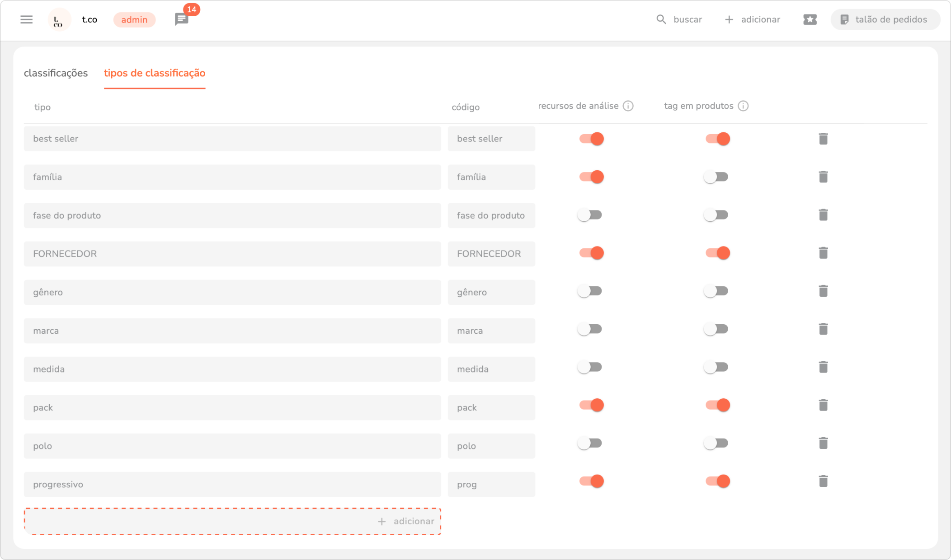Open the hamburger navigation menu
The width and height of the screenshot is (951, 560).
(27, 19)
